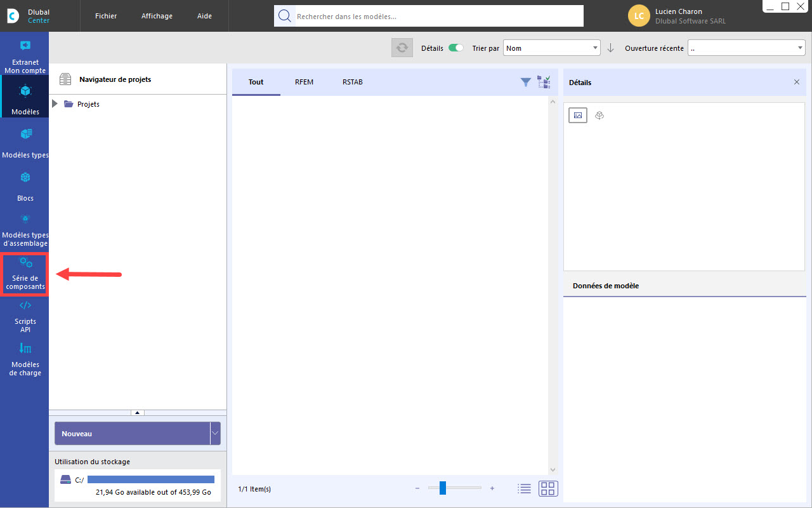Open the Ouverture récente dropdown
This screenshot has height=508, width=812.
click(x=747, y=48)
